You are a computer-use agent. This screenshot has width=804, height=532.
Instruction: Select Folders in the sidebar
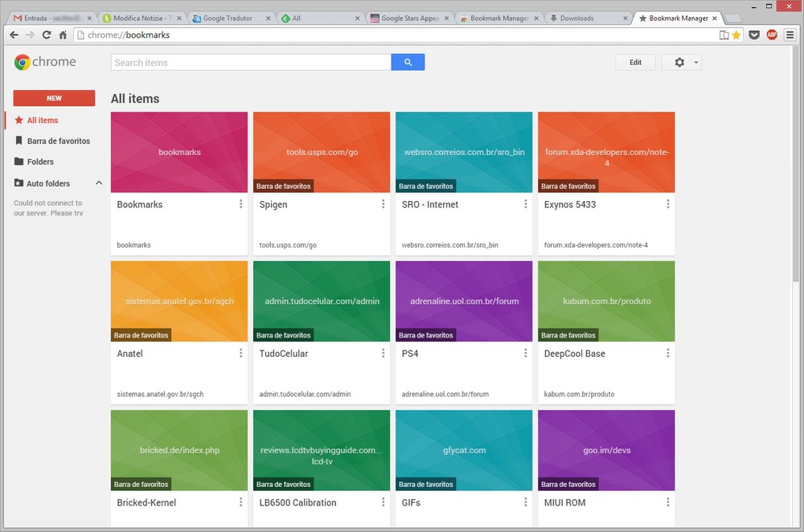(40, 162)
